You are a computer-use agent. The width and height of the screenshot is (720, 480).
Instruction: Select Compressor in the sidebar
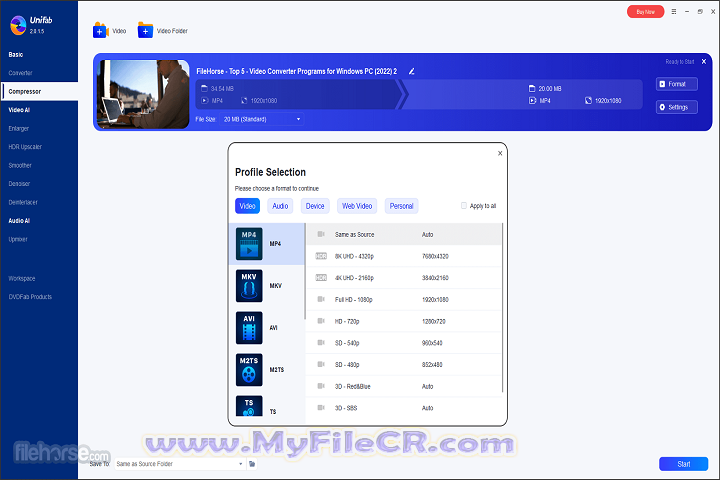(x=39, y=91)
